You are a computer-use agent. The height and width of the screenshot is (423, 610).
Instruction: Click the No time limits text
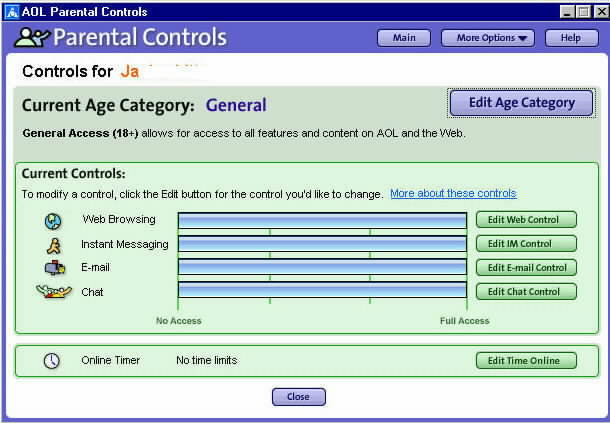tap(207, 360)
